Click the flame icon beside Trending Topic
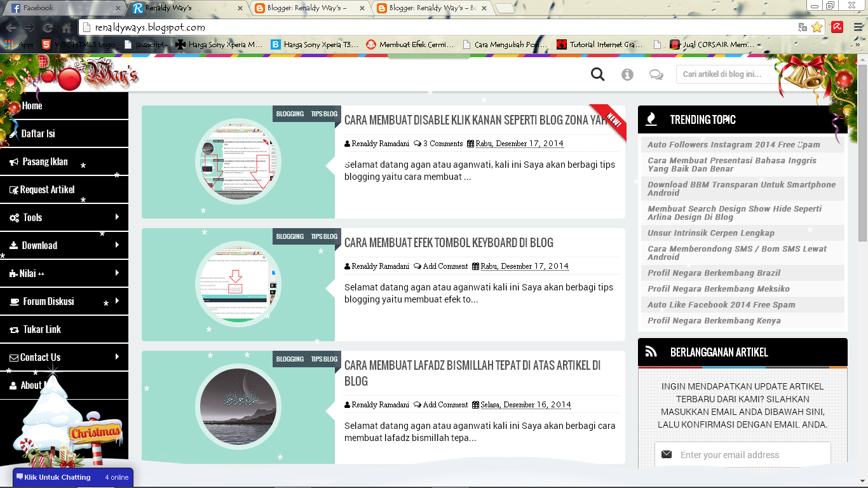The image size is (868, 488). [x=651, y=119]
